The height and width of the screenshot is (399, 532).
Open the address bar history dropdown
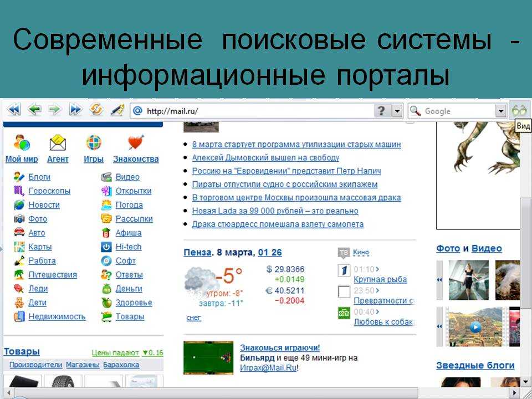point(397,111)
